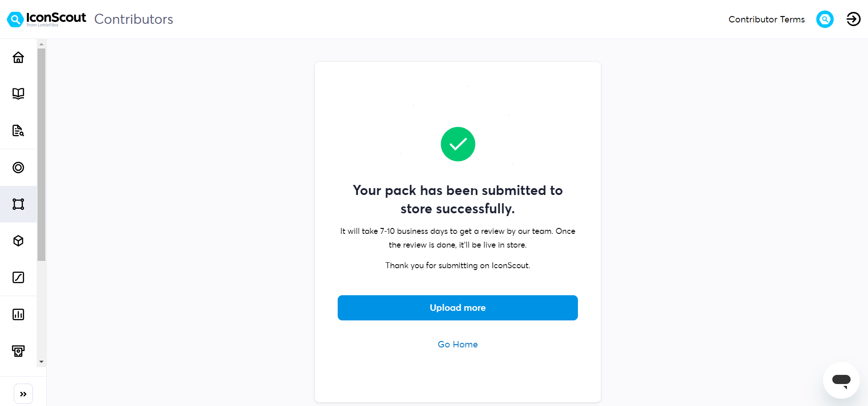Click the sidebar scrollbar down arrow
The width and height of the screenshot is (868, 406).
point(41,362)
